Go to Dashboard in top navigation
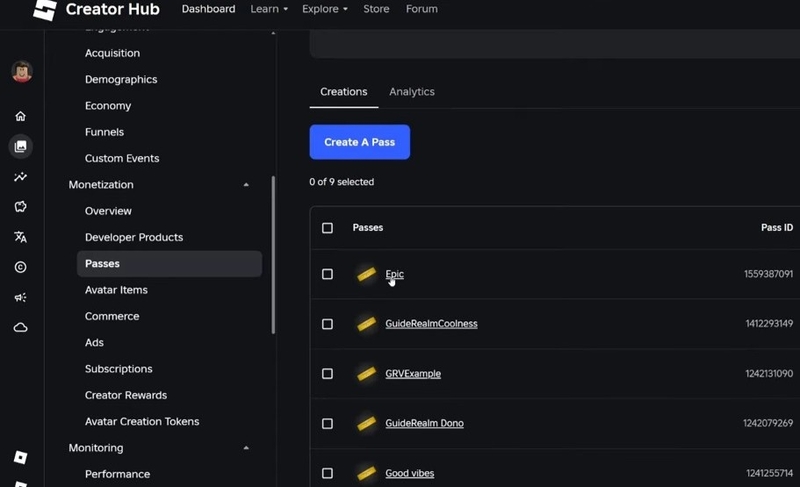The height and width of the screenshot is (487, 800). click(x=209, y=9)
